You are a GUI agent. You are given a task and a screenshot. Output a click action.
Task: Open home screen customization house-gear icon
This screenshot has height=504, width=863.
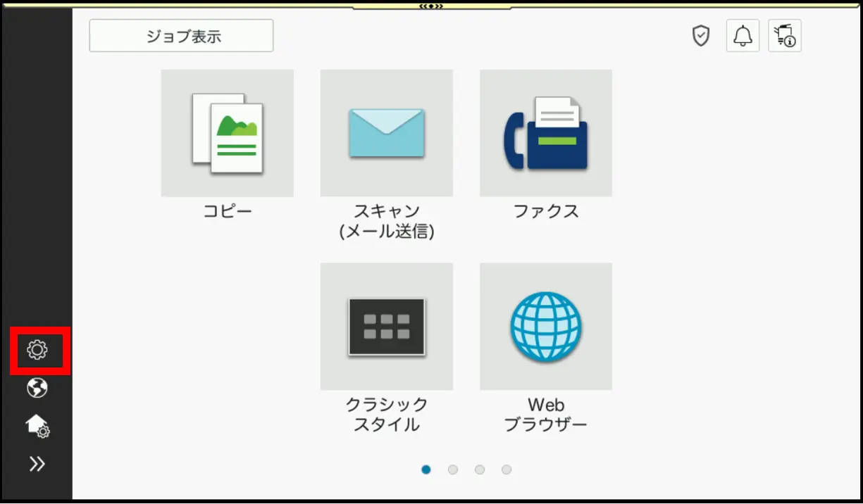click(37, 426)
